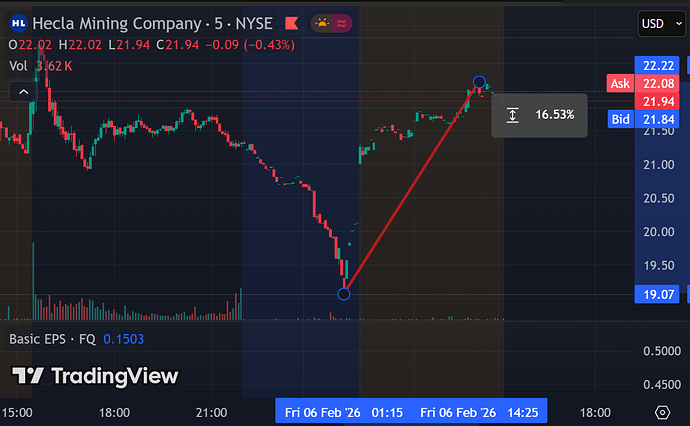Click the sun session indicator icon
690x426 pixels.
point(324,22)
